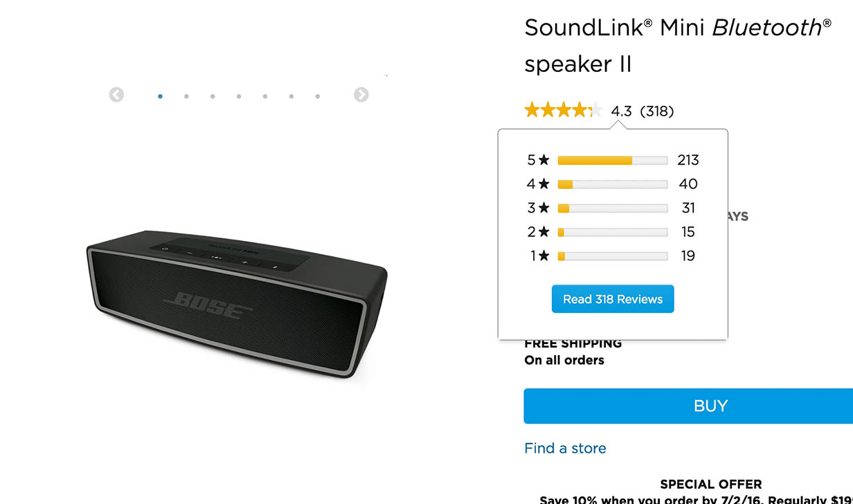Click the next image arrow in carousel

tap(361, 95)
